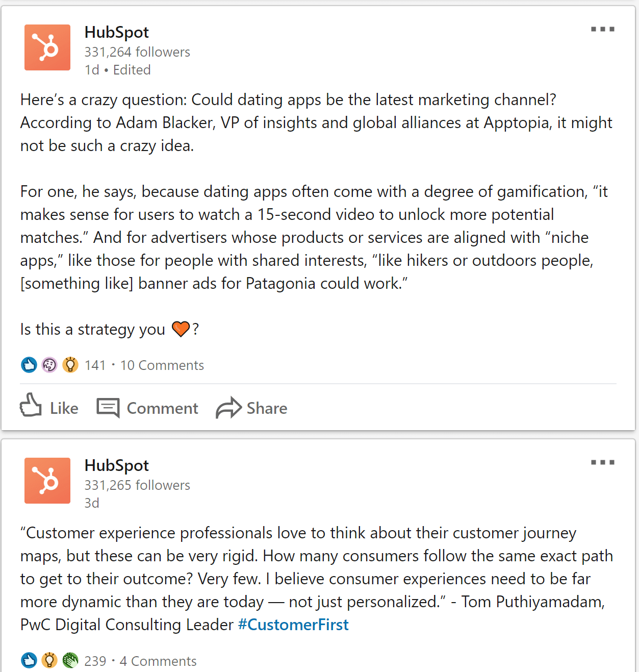Click the Comment speech bubble icon
Screen dimensions: 639x672
(108, 408)
